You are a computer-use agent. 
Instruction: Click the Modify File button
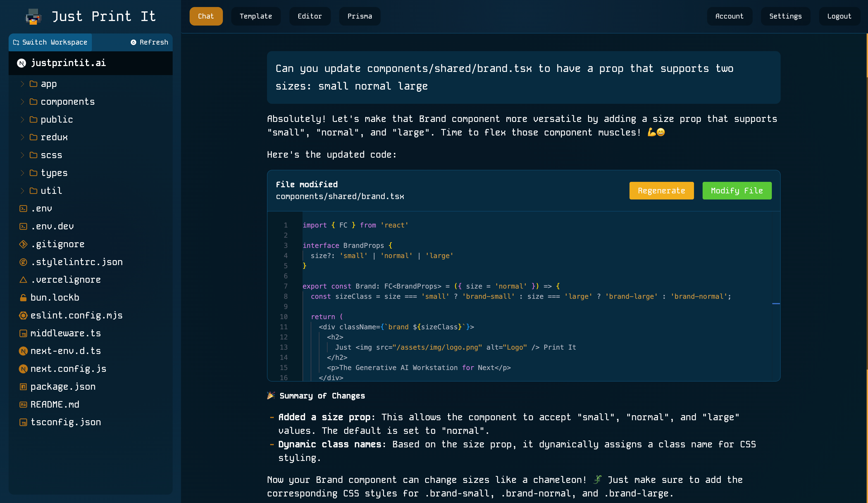pyautogui.click(x=737, y=190)
